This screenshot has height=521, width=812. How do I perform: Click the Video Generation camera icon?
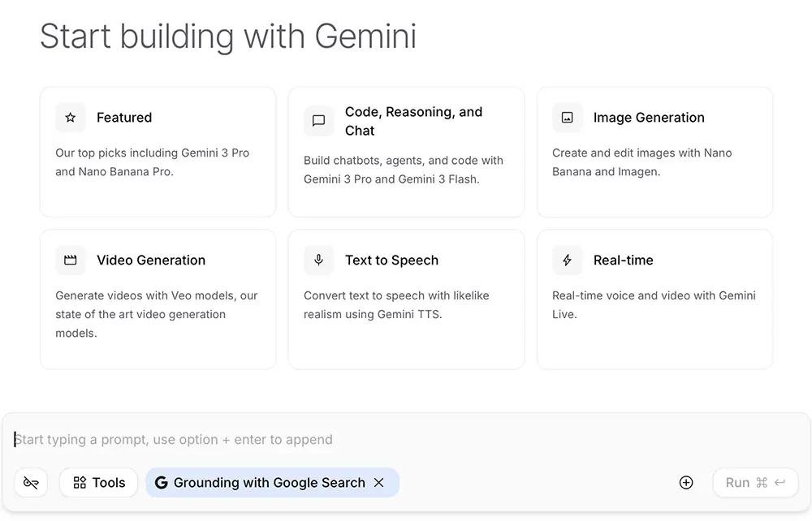point(70,260)
